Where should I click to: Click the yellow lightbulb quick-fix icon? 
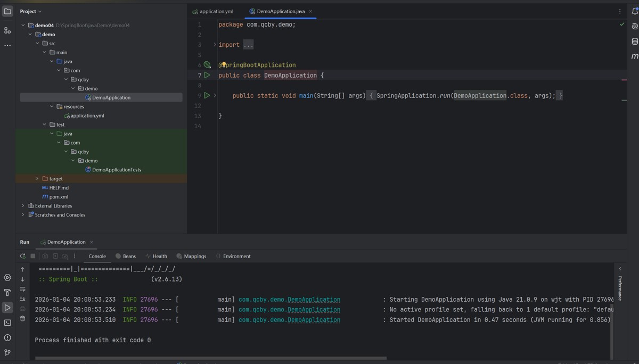coord(224,65)
